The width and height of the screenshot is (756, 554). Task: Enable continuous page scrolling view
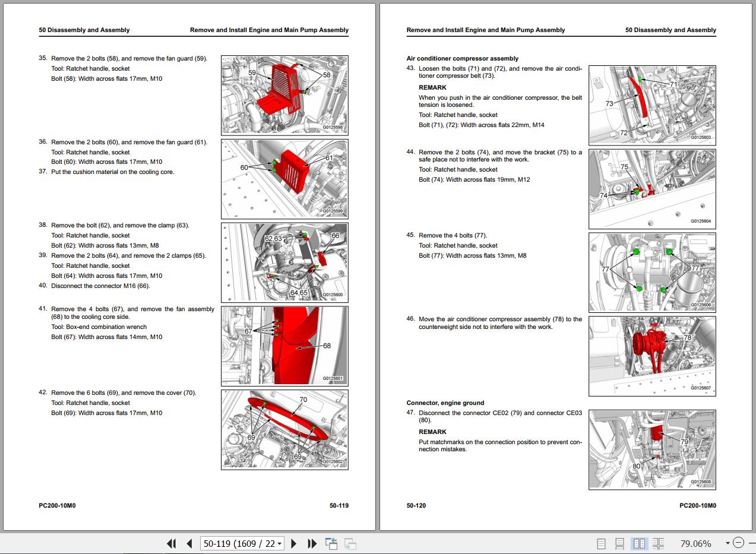point(619,543)
